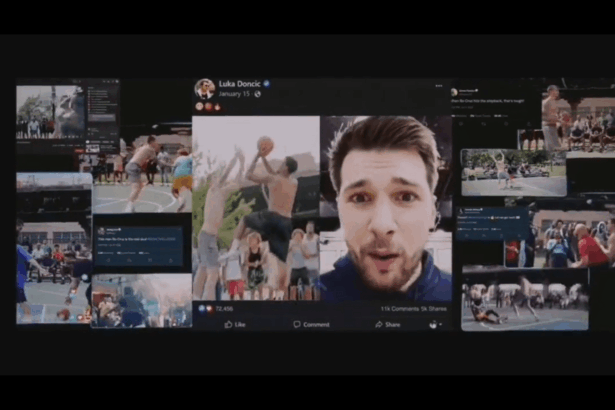Image resolution: width=615 pixels, height=410 pixels.
Task: Open the profile picture dropdown beside Share
Action: 436,324
